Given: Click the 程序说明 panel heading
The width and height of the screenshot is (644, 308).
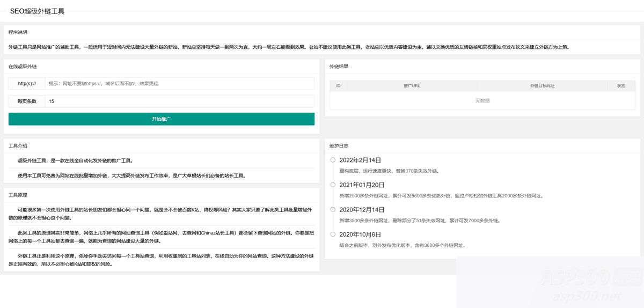Looking at the screenshot, I should click(18, 32).
